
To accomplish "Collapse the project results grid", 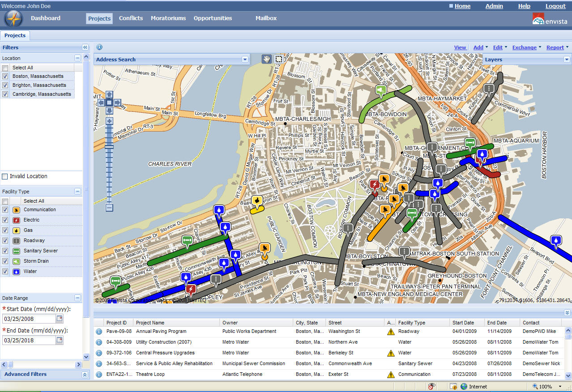I will coord(567,312).
